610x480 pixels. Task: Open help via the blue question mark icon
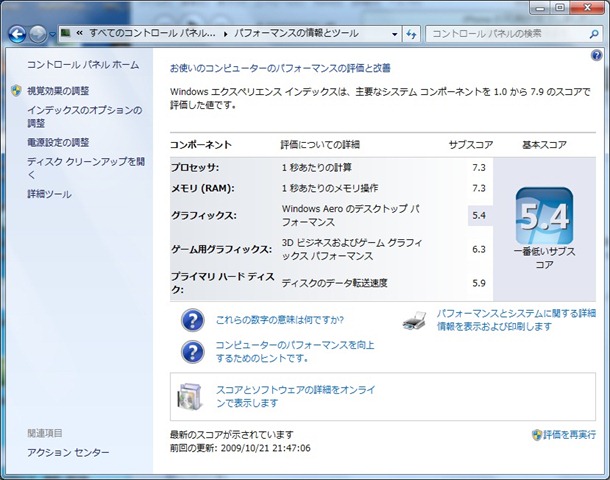pyautogui.click(x=596, y=56)
